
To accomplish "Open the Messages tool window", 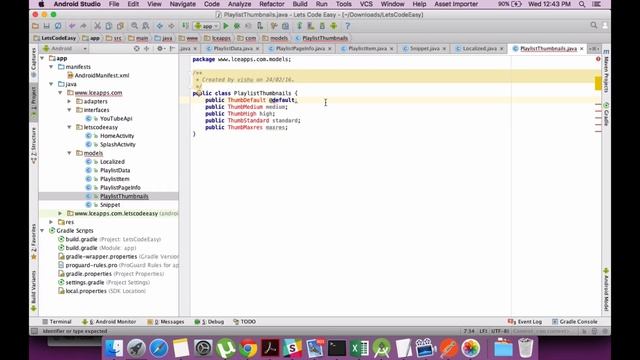I will click(x=166, y=322).
